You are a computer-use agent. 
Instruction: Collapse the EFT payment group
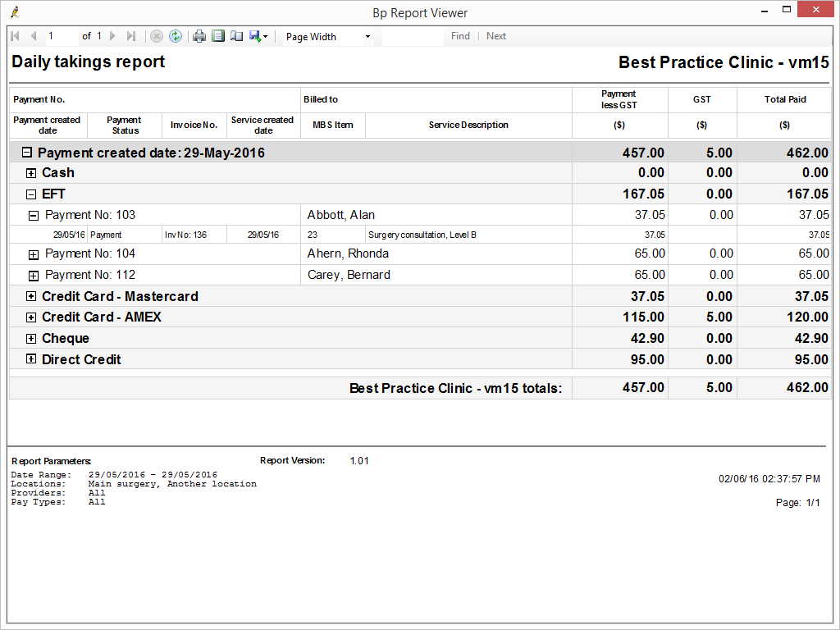[31, 194]
